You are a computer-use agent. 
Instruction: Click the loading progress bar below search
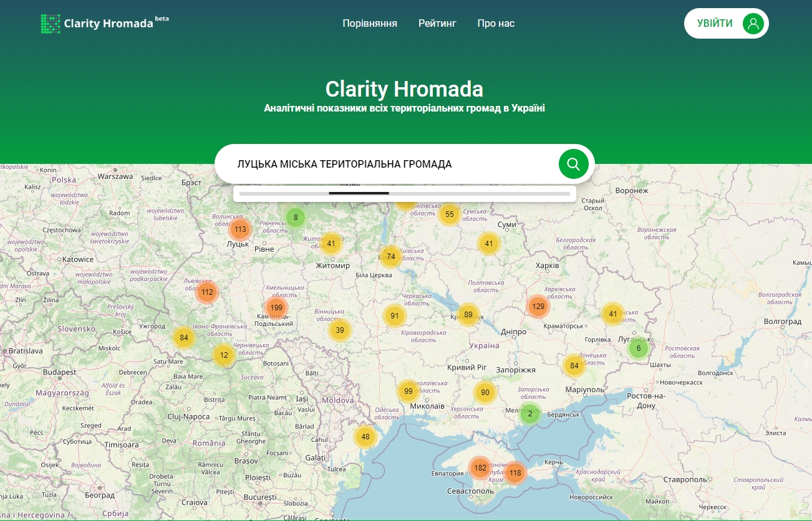pos(404,194)
